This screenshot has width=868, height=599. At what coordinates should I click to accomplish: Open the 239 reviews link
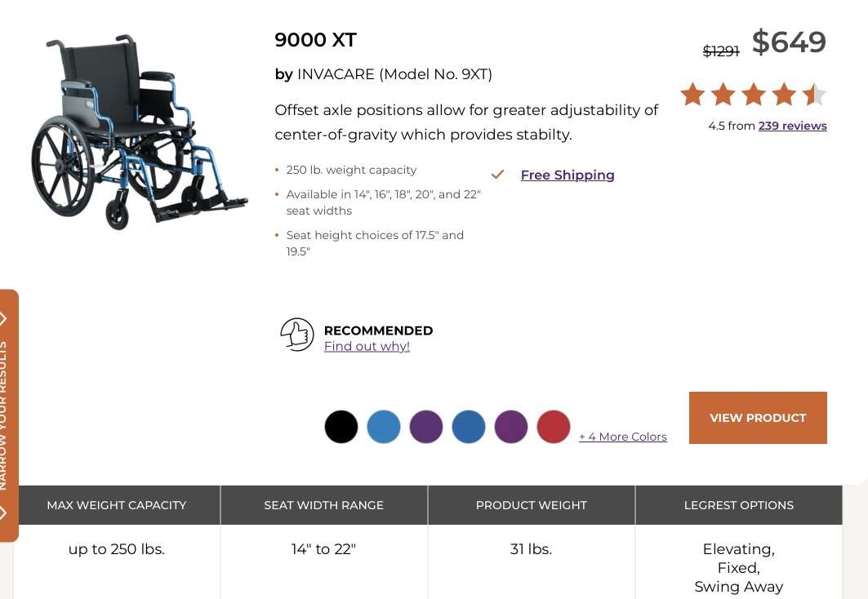pyautogui.click(x=792, y=125)
